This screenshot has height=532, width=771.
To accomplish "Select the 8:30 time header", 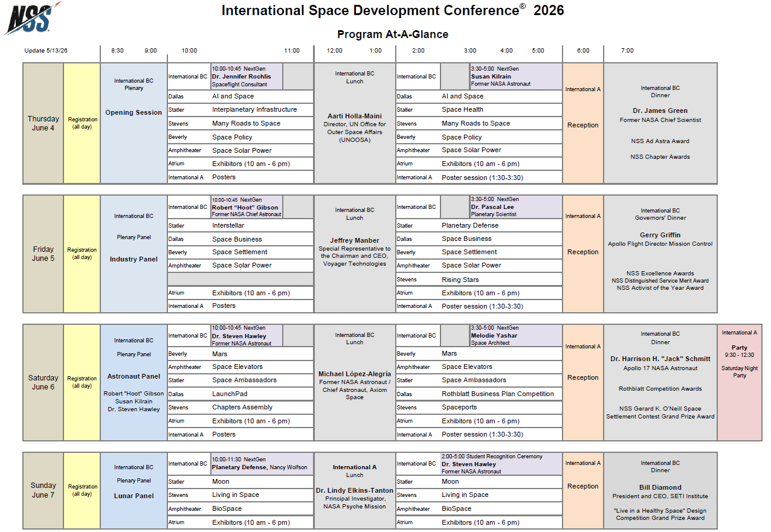I will [117, 51].
